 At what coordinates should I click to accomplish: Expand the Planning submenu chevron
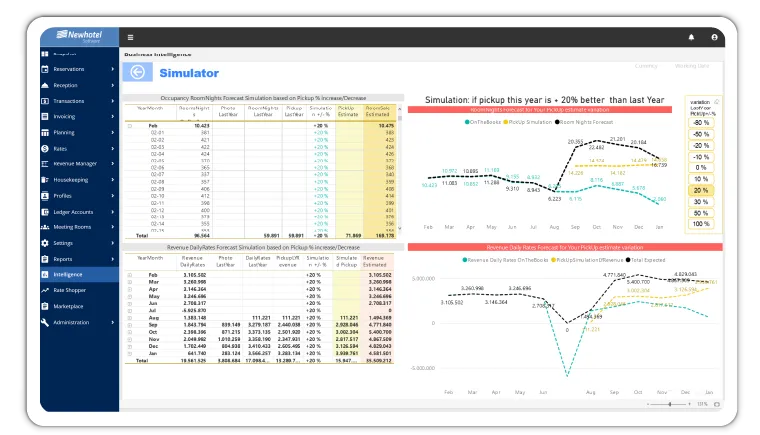point(112,132)
